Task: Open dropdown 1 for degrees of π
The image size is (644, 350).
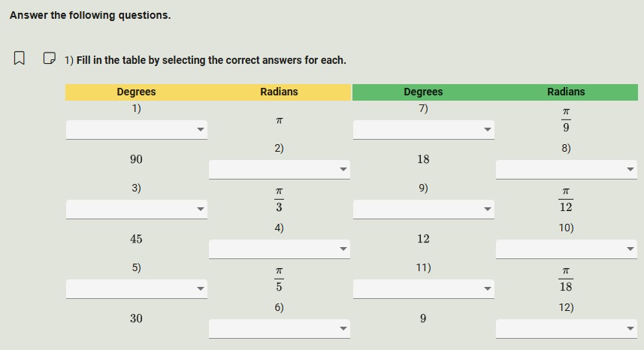Action: point(136,129)
